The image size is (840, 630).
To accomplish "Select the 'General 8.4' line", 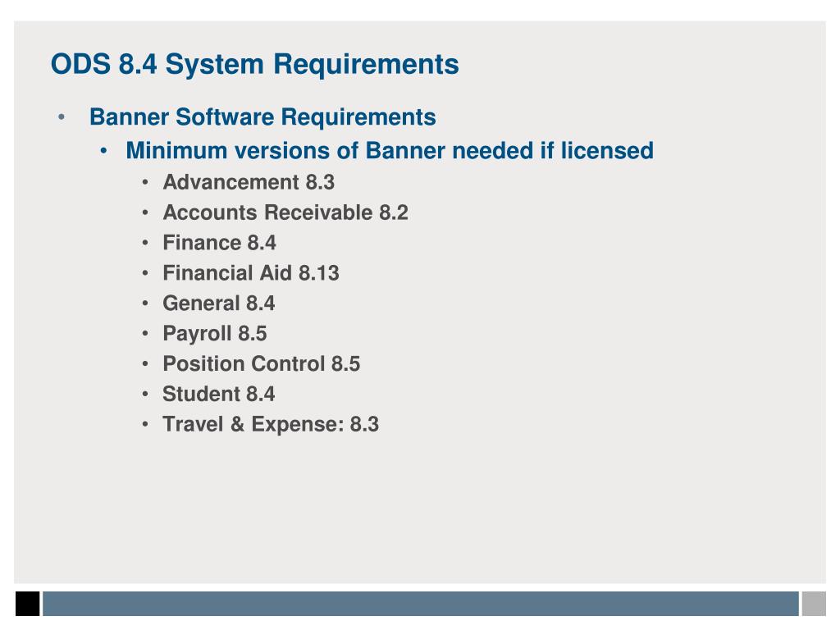I will click(218, 304).
